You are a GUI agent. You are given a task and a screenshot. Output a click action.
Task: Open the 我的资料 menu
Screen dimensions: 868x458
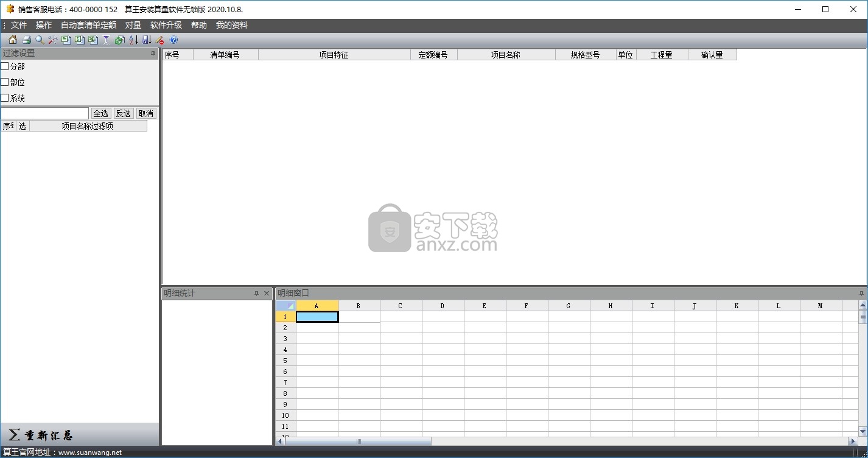point(232,25)
